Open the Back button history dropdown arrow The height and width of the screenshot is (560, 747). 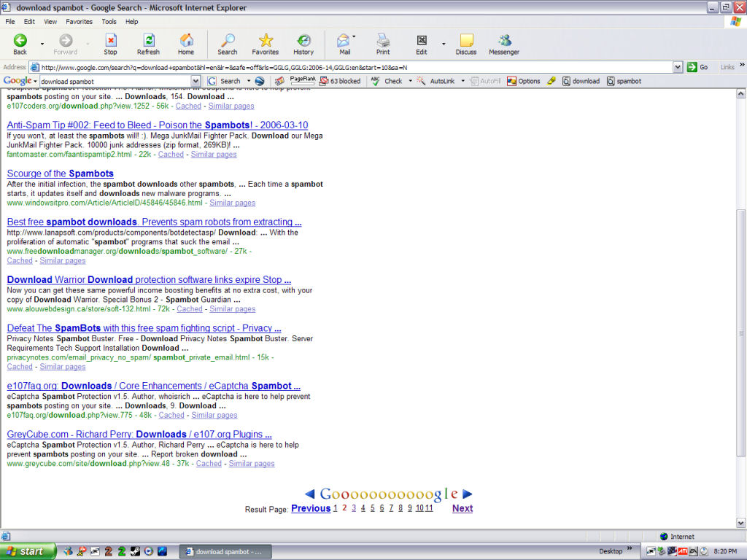(42, 44)
